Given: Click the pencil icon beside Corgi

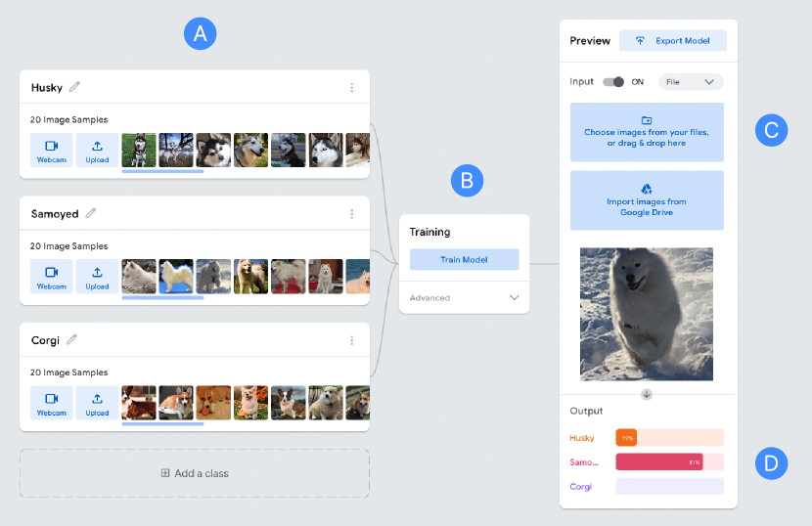Looking at the screenshot, I should point(72,339).
